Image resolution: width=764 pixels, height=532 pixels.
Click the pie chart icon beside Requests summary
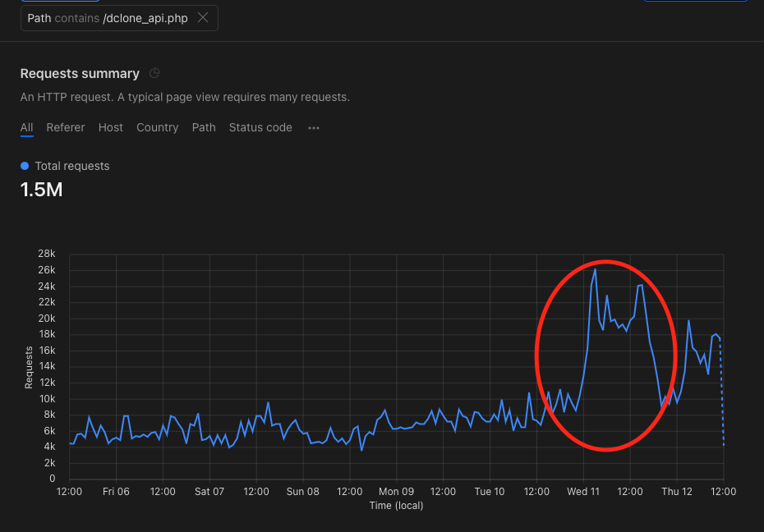(x=154, y=73)
